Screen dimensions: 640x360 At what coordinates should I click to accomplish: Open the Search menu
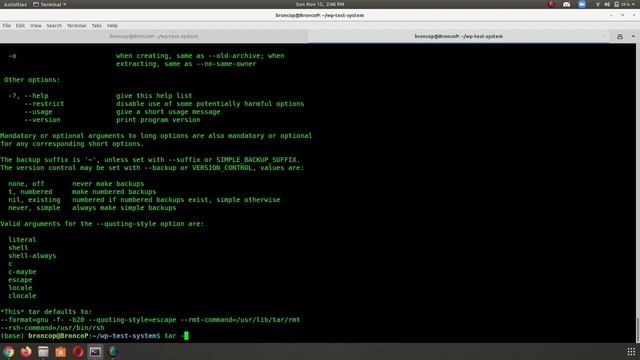coord(54,26)
